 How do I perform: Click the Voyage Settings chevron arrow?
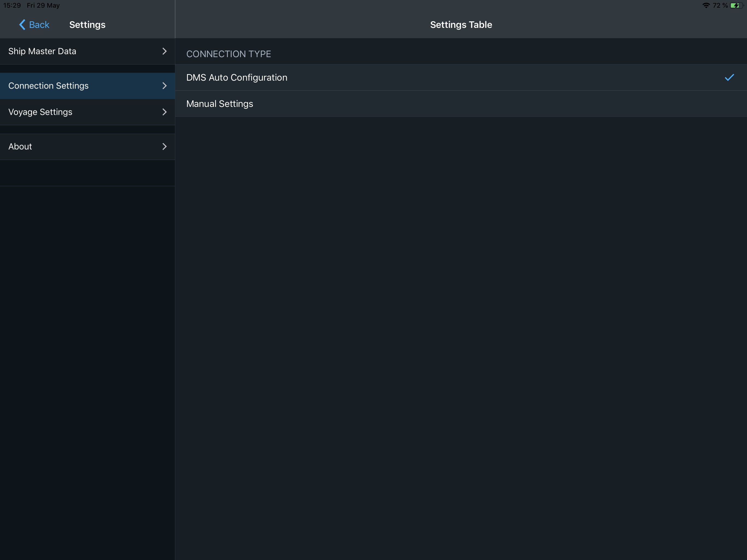[x=164, y=112]
